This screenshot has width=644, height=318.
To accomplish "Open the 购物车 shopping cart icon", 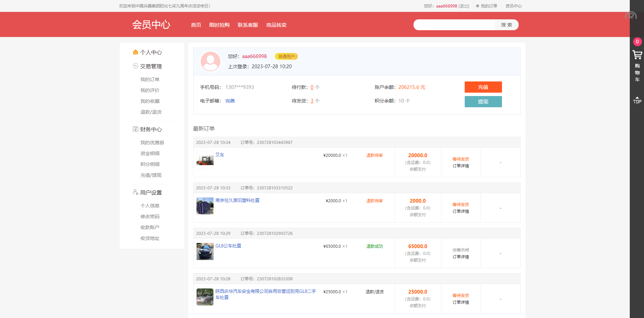I will (x=637, y=55).
